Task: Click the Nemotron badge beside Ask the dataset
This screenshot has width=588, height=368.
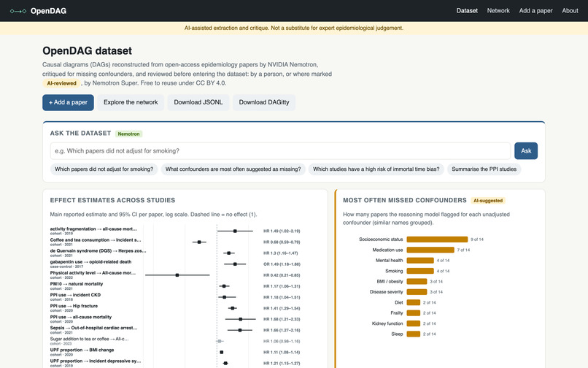Action: pyautogui.click(x=128, y=134)
